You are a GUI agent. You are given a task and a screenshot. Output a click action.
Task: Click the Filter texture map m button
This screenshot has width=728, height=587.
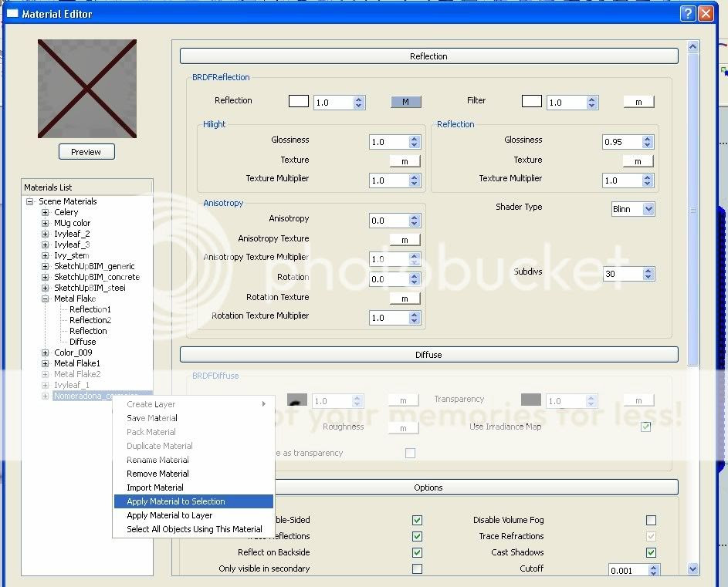(638, 102)
